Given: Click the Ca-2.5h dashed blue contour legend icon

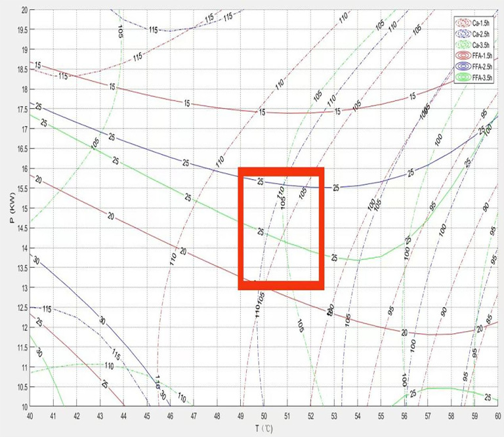Looking at the screenshot, I should pos(463,34).
